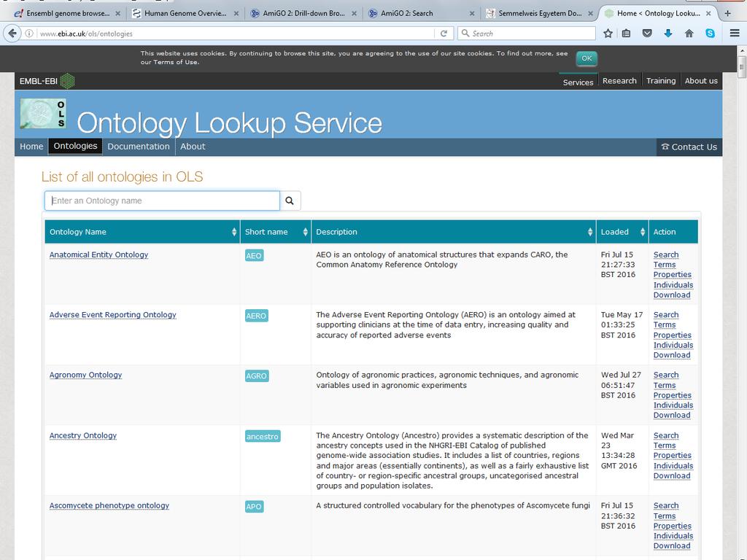This screenshot has width=747, height=560.
Task: Click the Skype toolbar icon
Action: pos(711,34)
